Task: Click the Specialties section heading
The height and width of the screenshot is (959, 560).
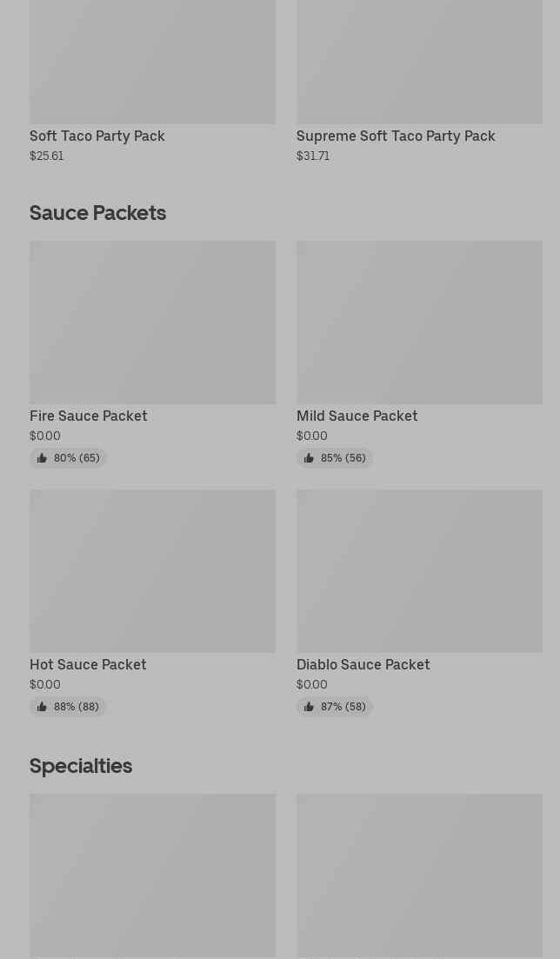Action: tap(81, 765)
